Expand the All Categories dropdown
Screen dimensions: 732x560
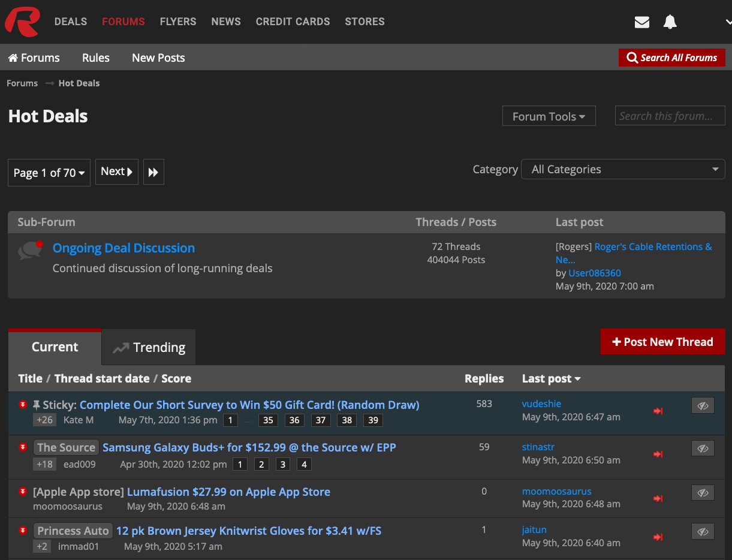(622, 169)
